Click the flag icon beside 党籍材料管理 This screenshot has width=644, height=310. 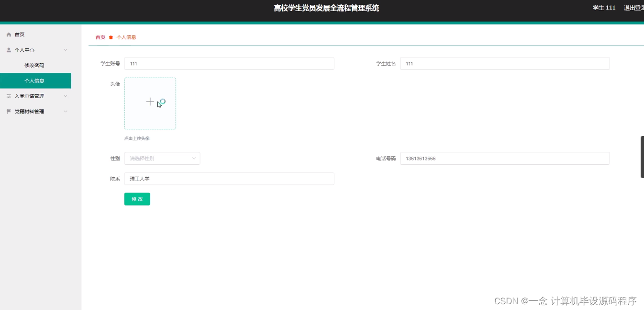[x=8, y=111]
